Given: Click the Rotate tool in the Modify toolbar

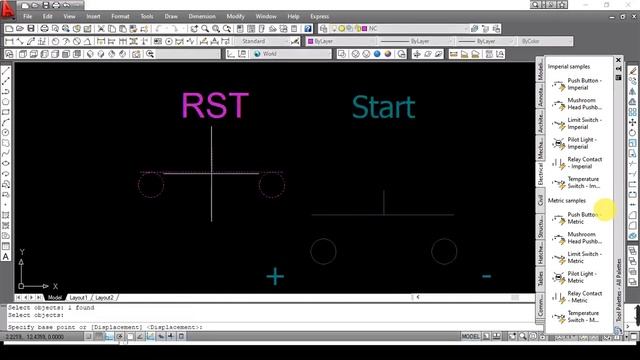Looking at the screenshot, I should pyautogui.click(x=633, y=133).
